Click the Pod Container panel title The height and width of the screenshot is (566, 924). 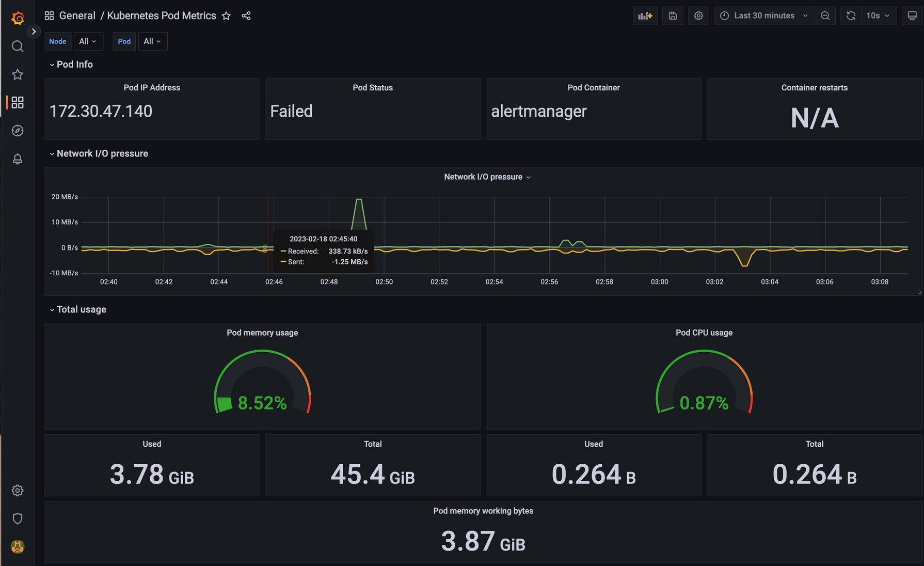coord(594,88)
